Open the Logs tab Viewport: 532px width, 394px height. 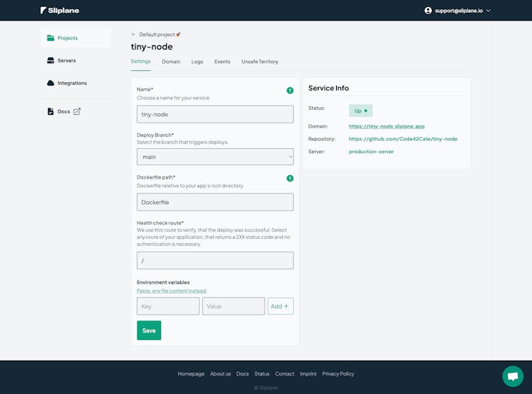tap(197, 62)
